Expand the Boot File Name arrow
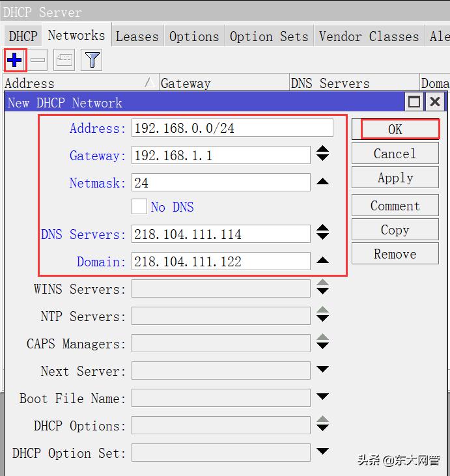This screenshot has width=450, height=476. coord(322,397)
